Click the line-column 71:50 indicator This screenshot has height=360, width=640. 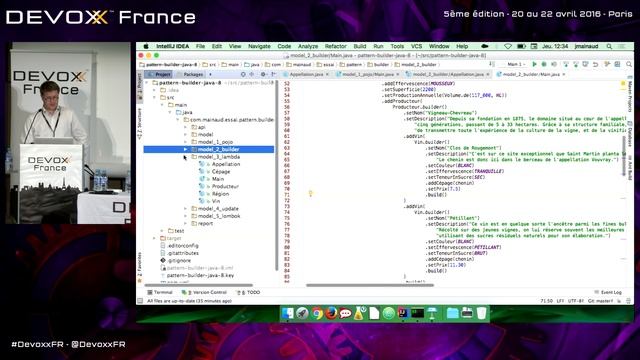(547, 301)
